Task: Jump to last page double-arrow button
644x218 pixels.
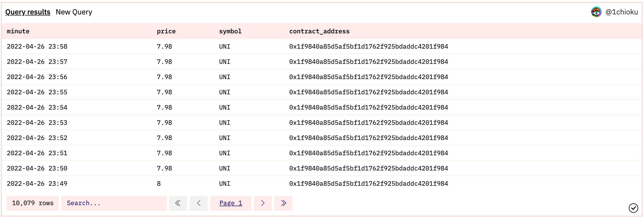Action: (283, 203)
